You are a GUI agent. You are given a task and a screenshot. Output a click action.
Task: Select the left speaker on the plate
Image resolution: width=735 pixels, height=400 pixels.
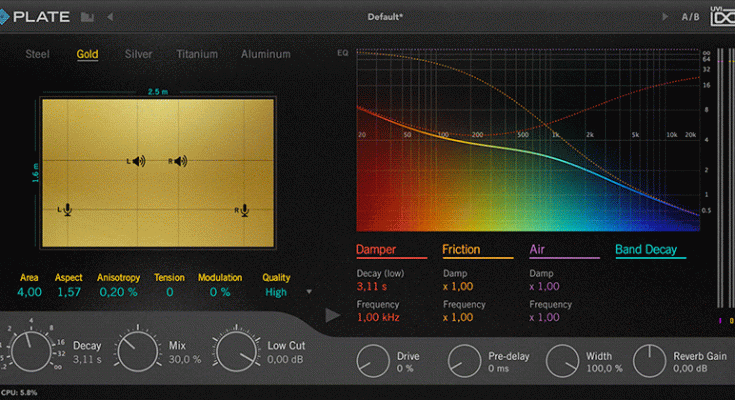tap(136, 161)
